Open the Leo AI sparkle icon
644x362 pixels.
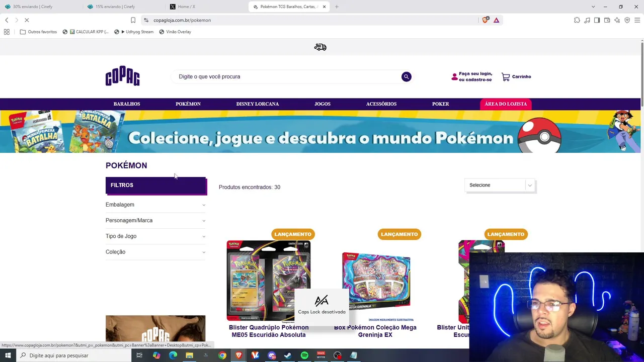pyautogui.click(x=617, y=20)
